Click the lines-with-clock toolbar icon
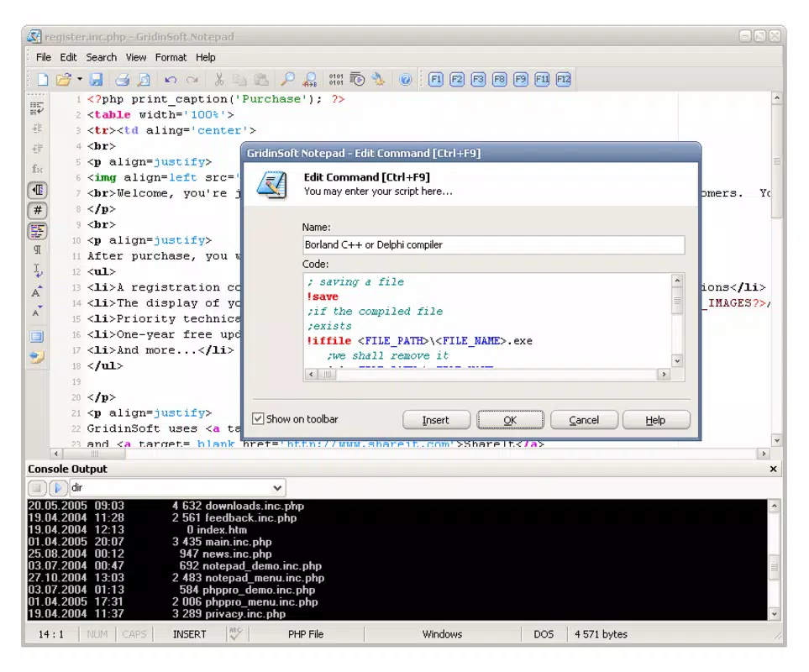809x672 pixels. tap(357, 80)
